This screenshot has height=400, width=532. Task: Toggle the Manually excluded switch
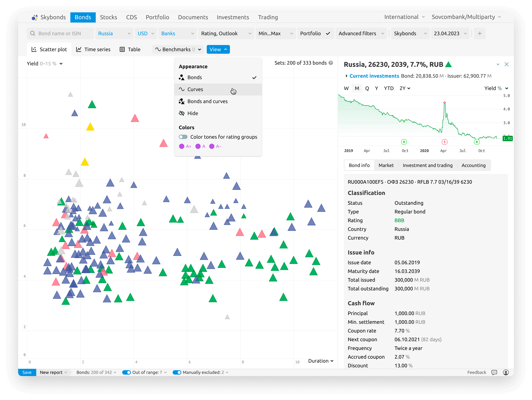point(177,372)
